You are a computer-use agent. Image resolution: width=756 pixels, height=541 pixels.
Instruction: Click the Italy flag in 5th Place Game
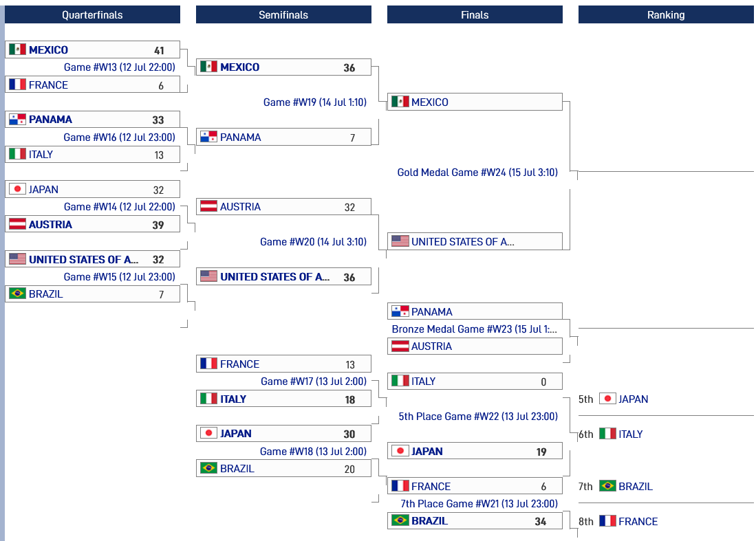400,381
